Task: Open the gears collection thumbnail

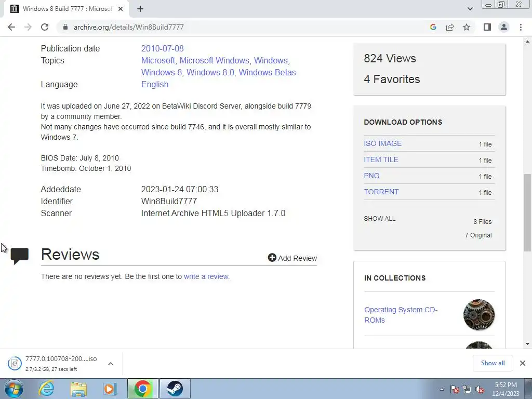Action: pyautogui.click(x=478, y=315)
